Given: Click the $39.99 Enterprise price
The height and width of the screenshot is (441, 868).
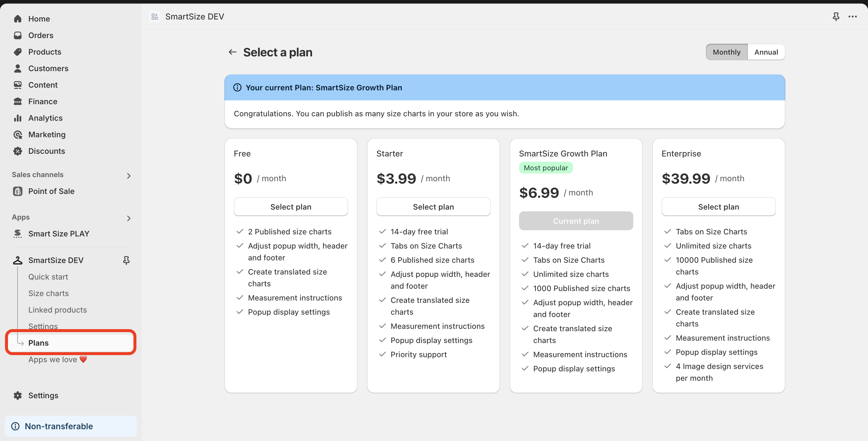Looking at the screenshot, I should [686, 178].
